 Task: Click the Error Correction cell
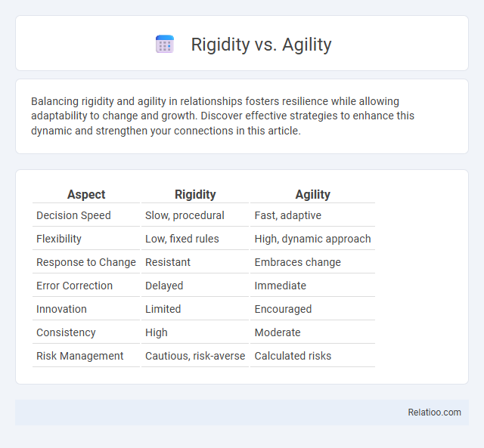pos(86,286)
